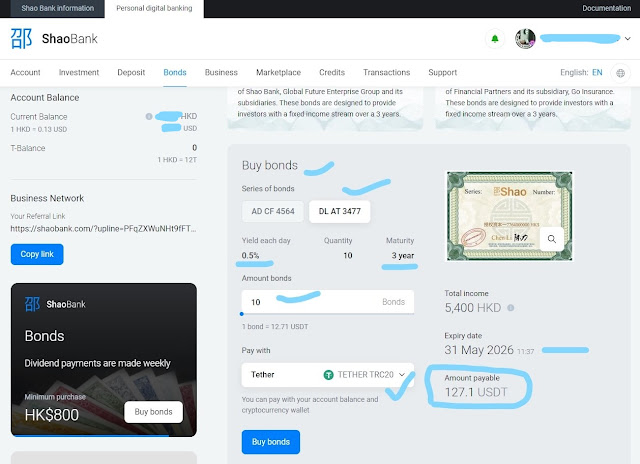Click the referral link URL
This screenshot has width=640, height=464.
pyautogui.click(x=103, y=229)
